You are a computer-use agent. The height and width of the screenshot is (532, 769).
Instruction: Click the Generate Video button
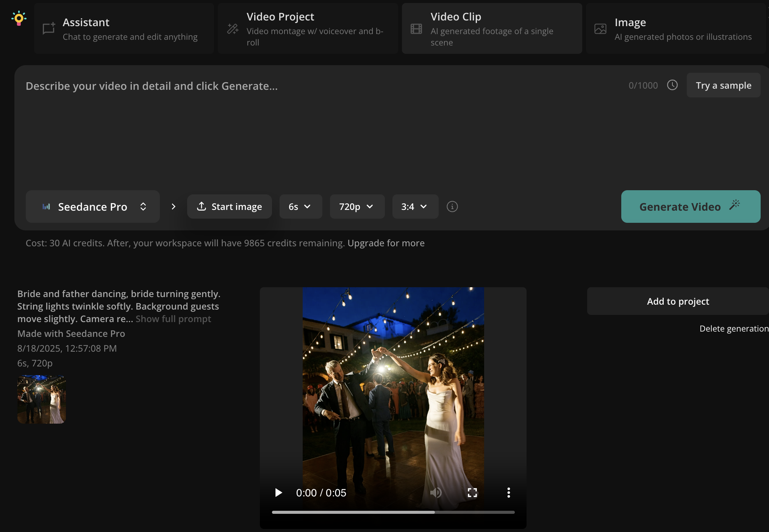tap(690, 207)
